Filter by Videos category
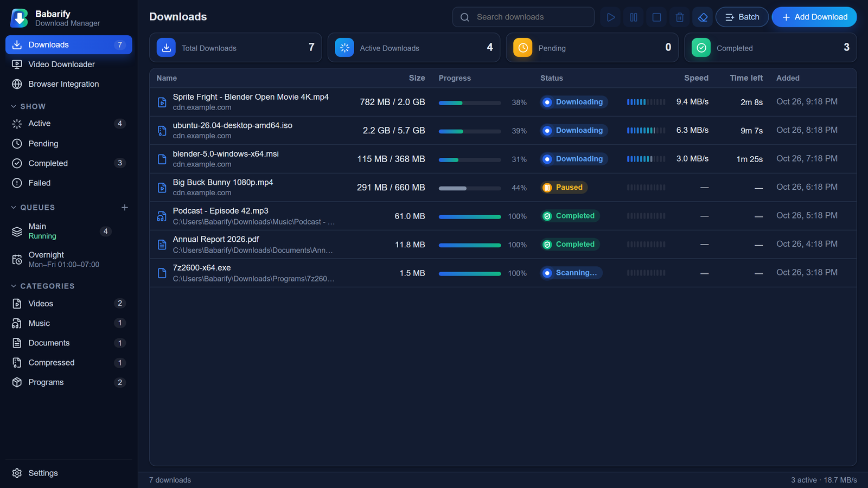This screenshot has height=488, width=868. (x=69, y=303)
